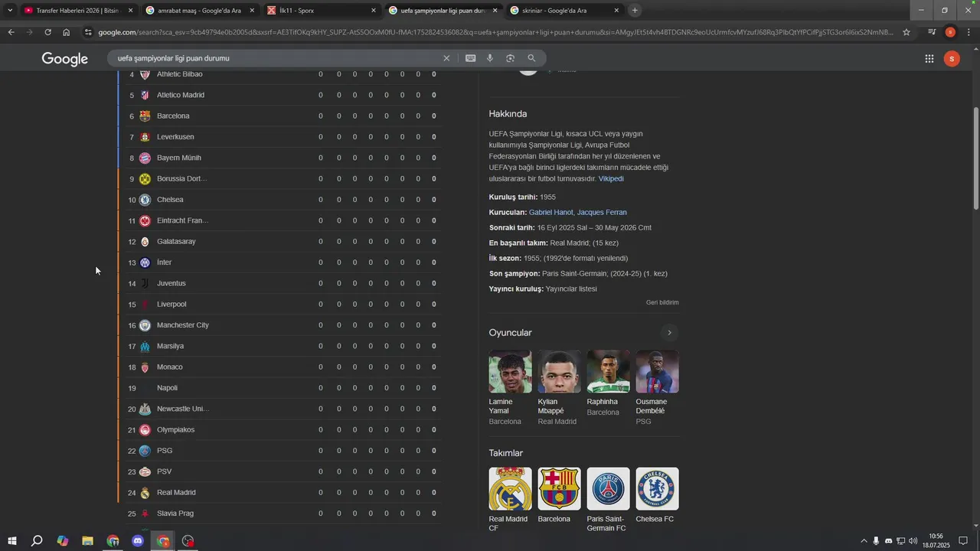Switch to Transfer Haberleri 2026 tab
Viewport: 980px width, 551px height.
tap(77, 11)
